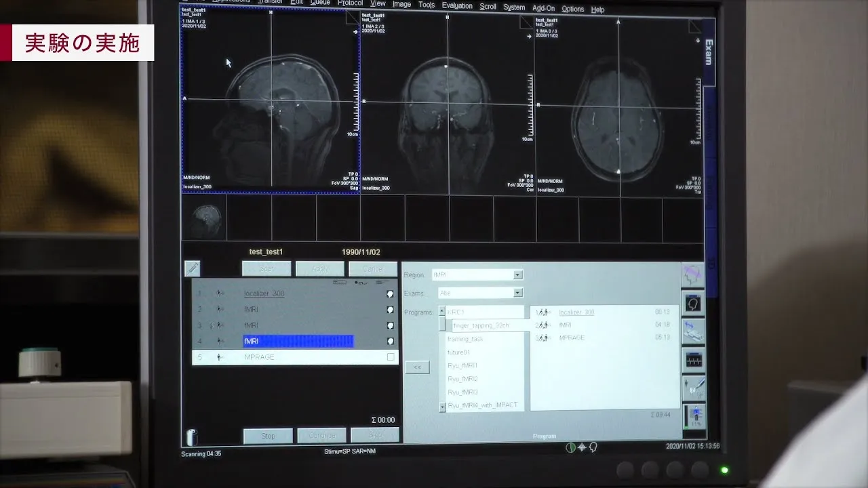Click the patient icon beside program step localizer_300
The image size is (868, 488).
(x=542, y=312)
